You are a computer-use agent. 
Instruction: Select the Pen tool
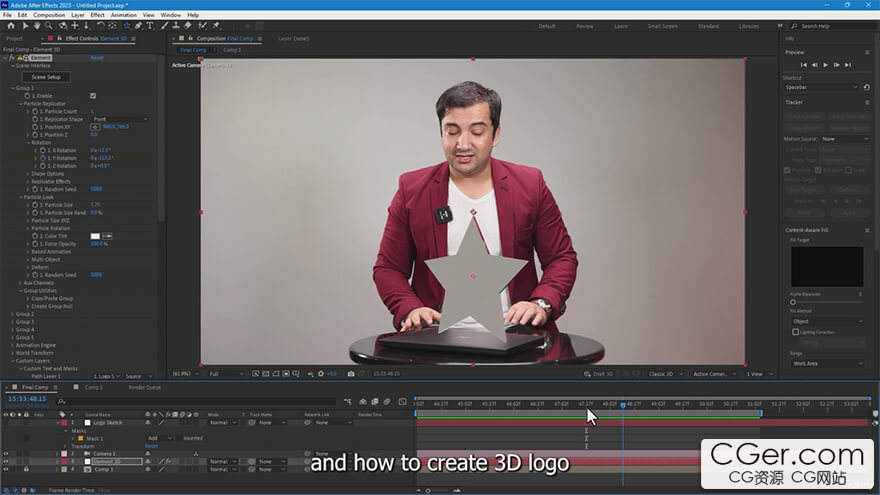click(139, 26)
